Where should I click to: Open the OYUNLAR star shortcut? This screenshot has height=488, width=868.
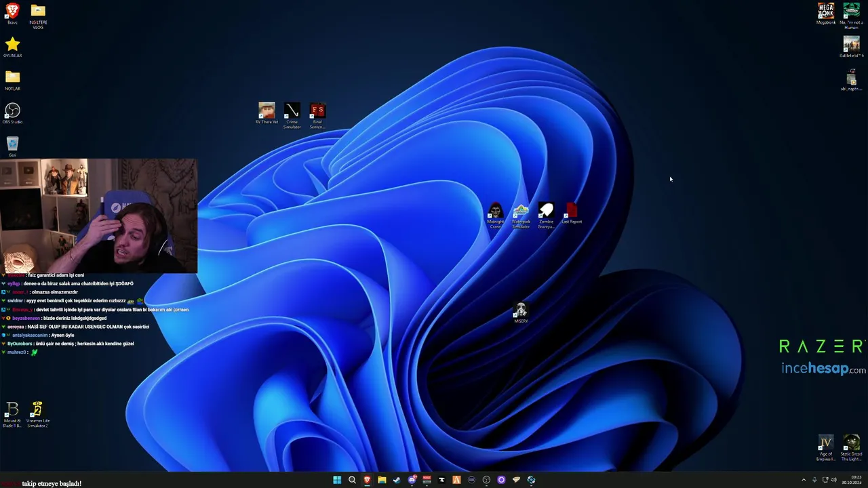[12, 47]
